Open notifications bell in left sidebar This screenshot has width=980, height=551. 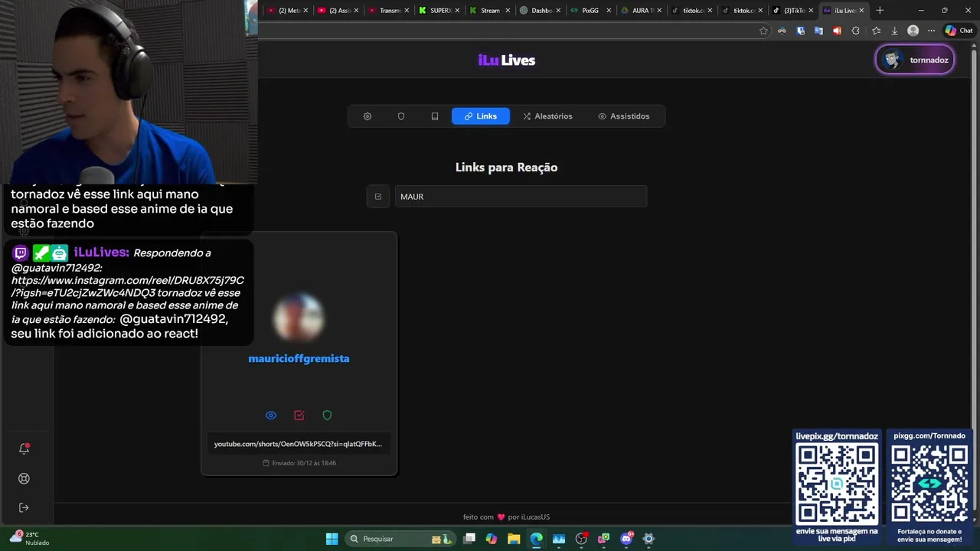(x=24, y=448)
